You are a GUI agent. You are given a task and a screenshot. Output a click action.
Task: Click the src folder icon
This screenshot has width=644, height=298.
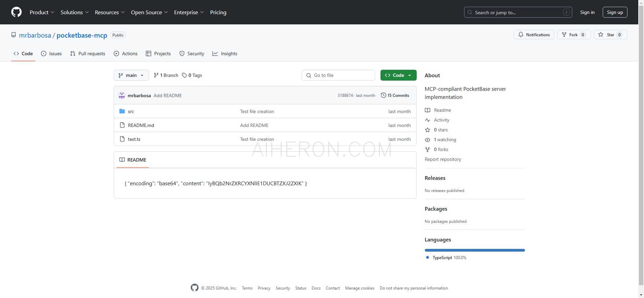point(122,111)
